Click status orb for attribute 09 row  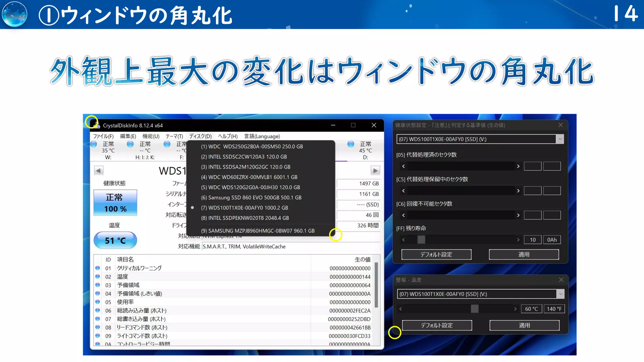tap(98, 336)
